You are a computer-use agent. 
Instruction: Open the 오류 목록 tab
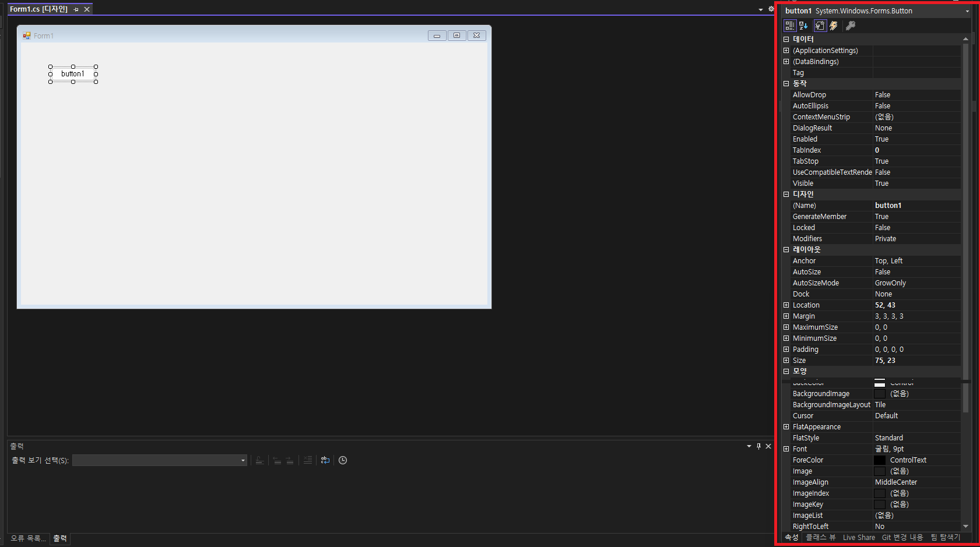(x=29, y=538)
